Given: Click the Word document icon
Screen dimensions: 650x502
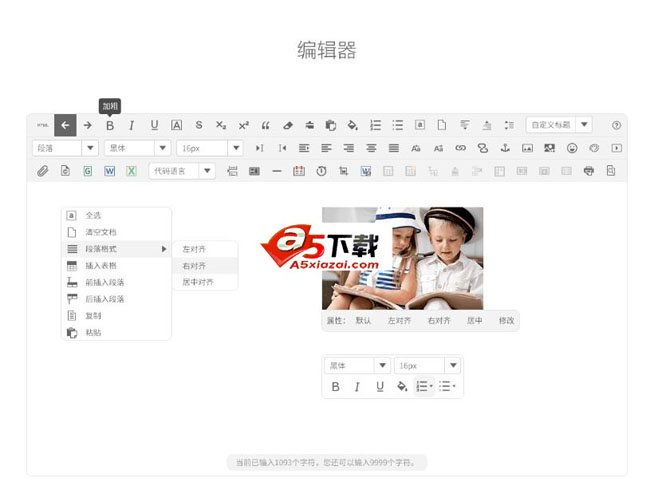Looking at the screenshot, I should [x=109, y=171].
